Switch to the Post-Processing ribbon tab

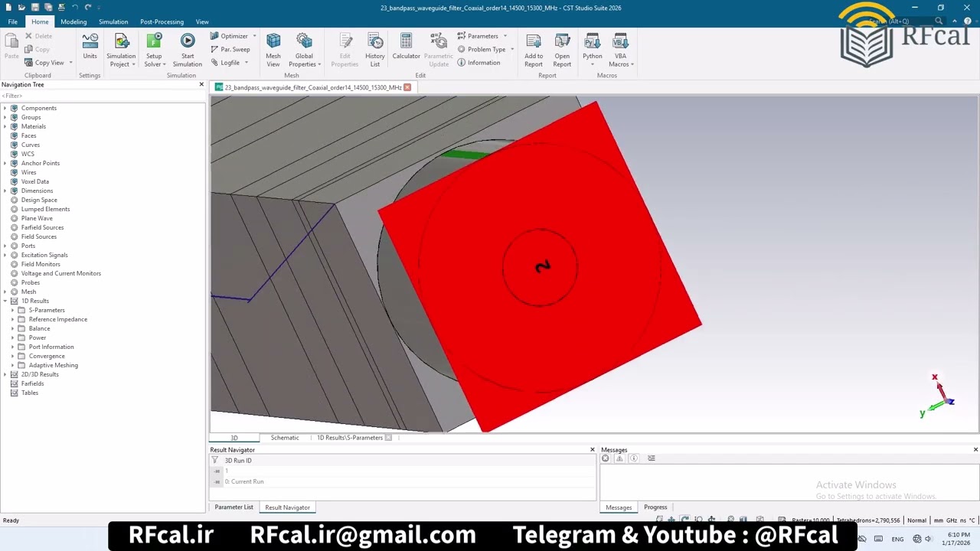162,21
